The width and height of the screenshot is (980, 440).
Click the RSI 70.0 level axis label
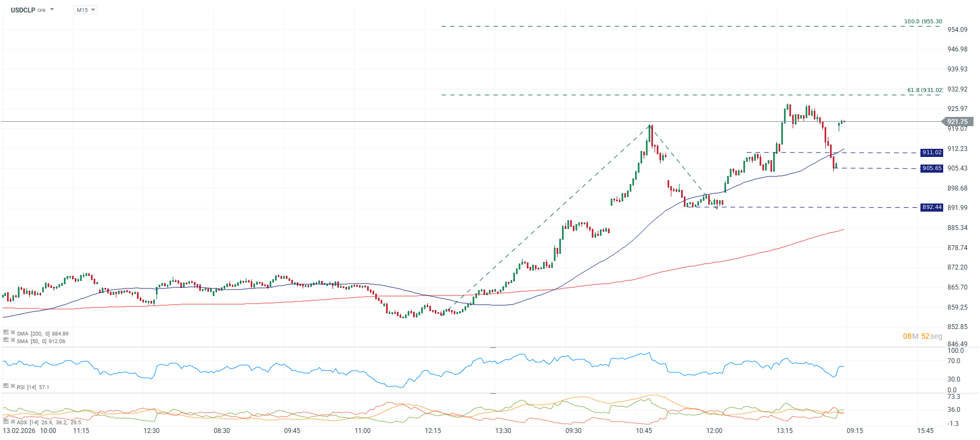point(953,361)
